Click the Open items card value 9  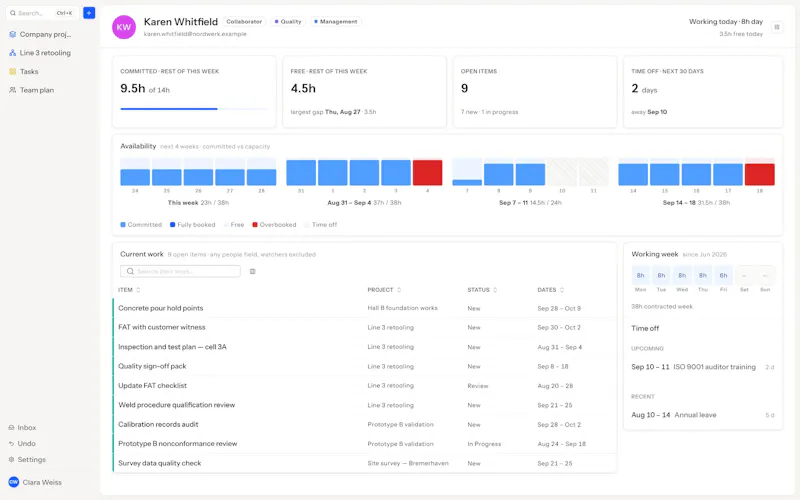pos(464,88)
